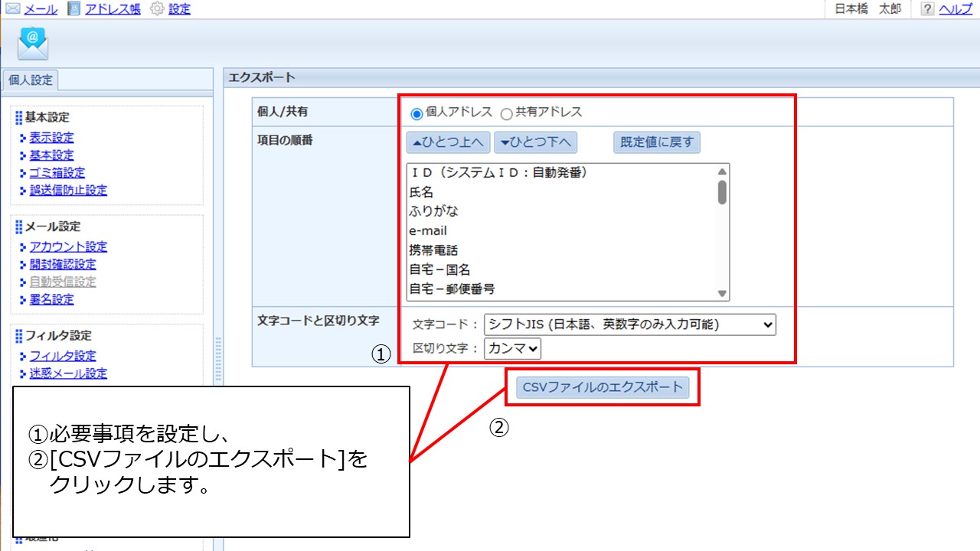
Task: Open the 文字コード dropdown
Action: [630, 324]
